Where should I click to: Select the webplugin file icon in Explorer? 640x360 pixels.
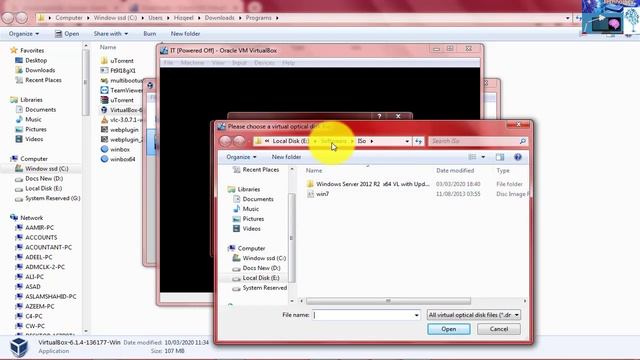tap(104, 129)
